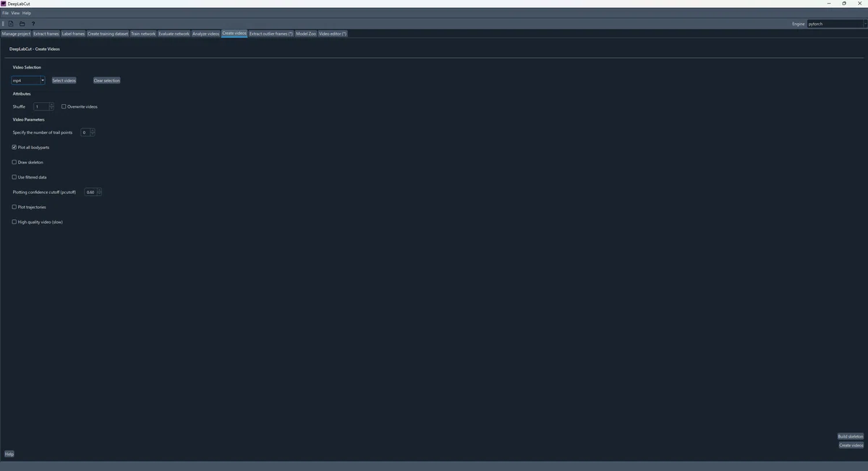Uncheck Plot all bodyparts
The width and height of the screenshot is (868, 471).
pos(14,147)
